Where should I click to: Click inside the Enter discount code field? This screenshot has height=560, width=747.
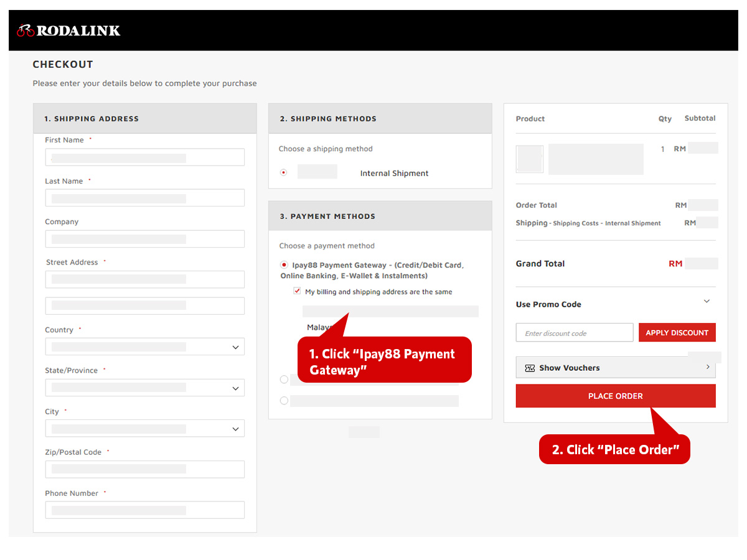tap(574, 332)
